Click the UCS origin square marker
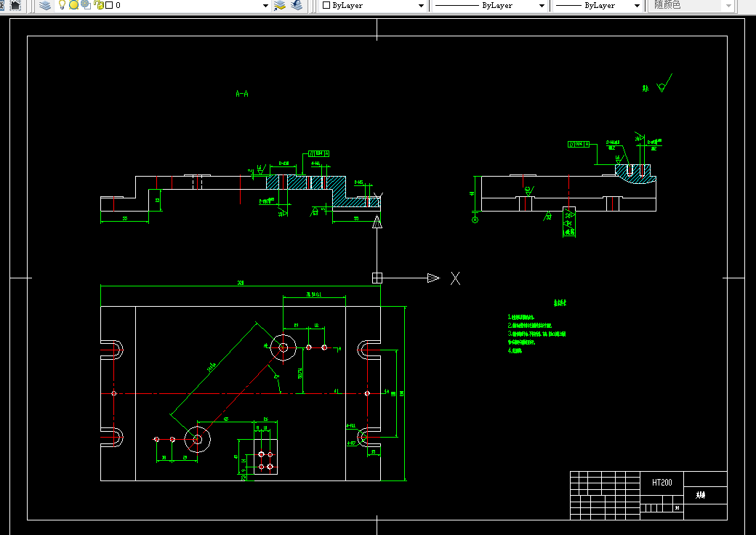The image size is (756, 535). tap(377, 278)
